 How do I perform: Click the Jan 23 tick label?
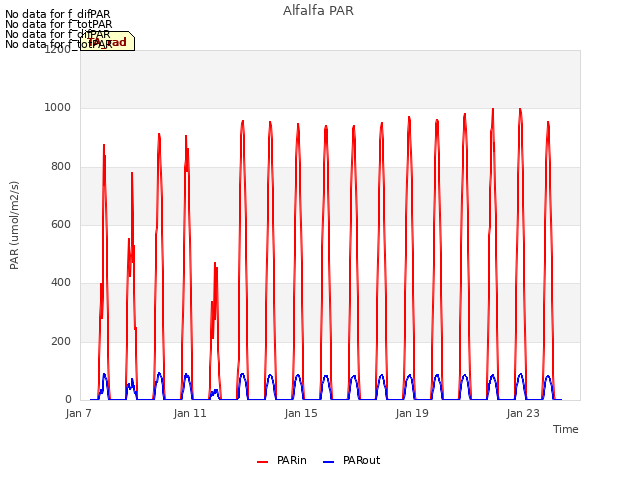pyautogui.click(x=523, y=413)
